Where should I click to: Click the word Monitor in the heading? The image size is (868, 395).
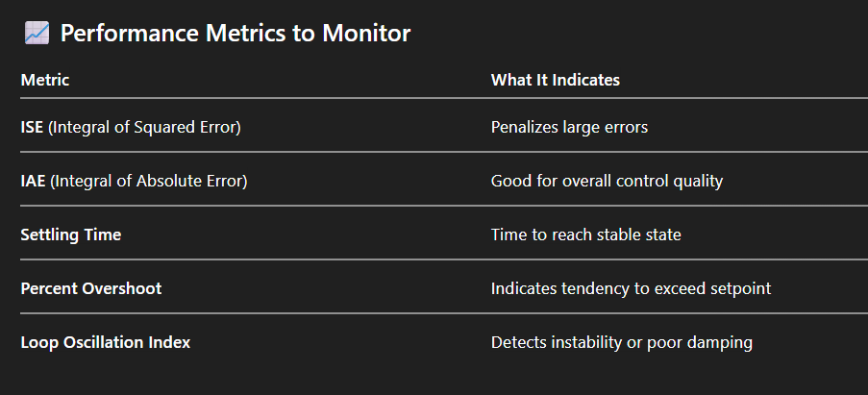point(370,34)
